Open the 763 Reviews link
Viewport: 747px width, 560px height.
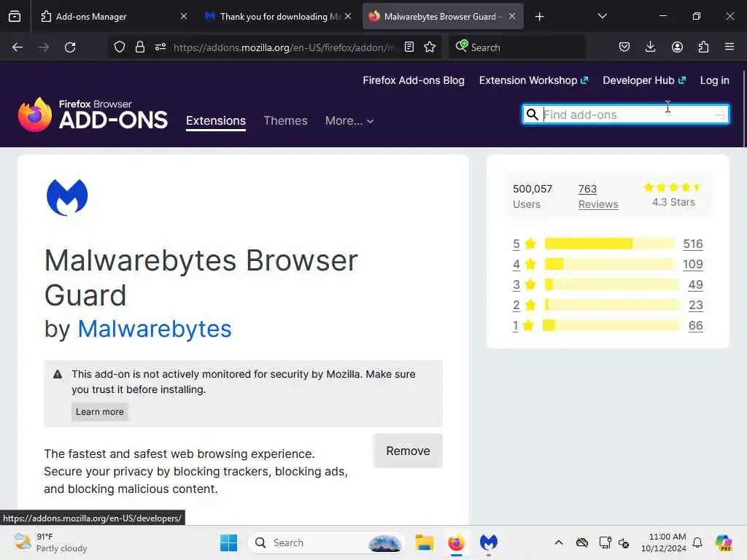[598, 197]
